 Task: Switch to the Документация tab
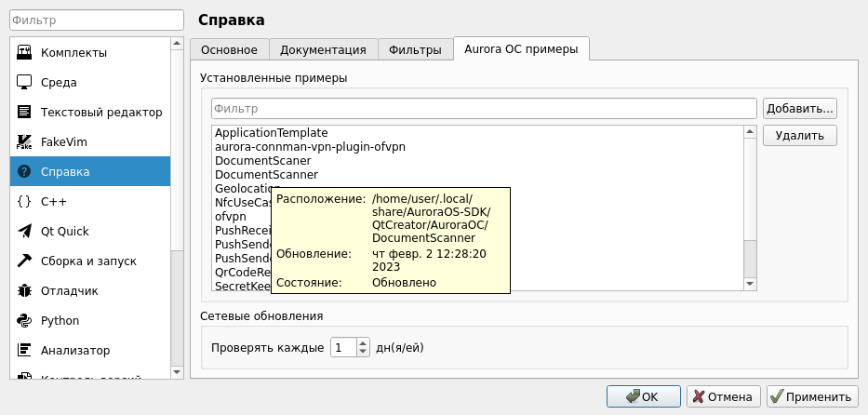(x=323, y=50)
